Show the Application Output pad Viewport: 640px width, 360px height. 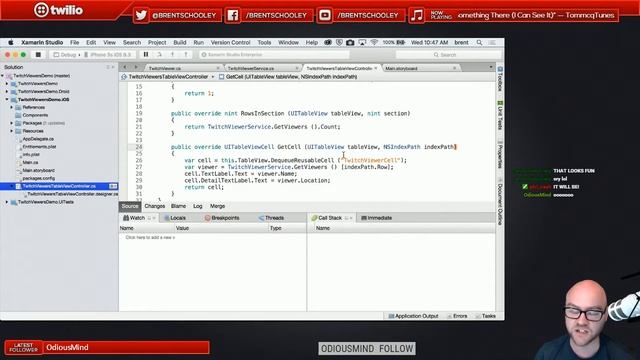click(413, 316)
